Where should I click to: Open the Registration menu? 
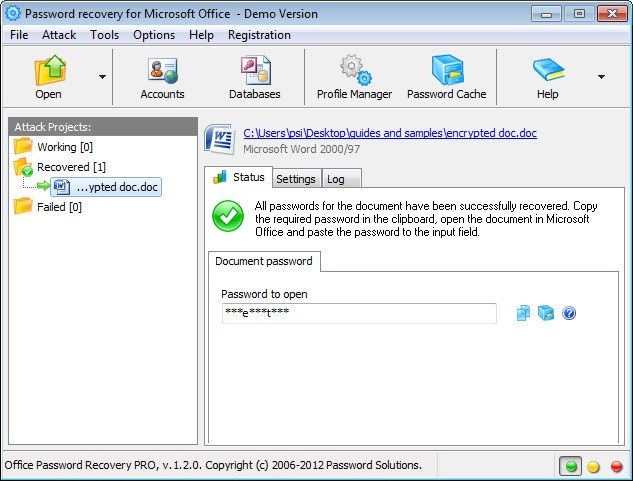coord(259,35)
